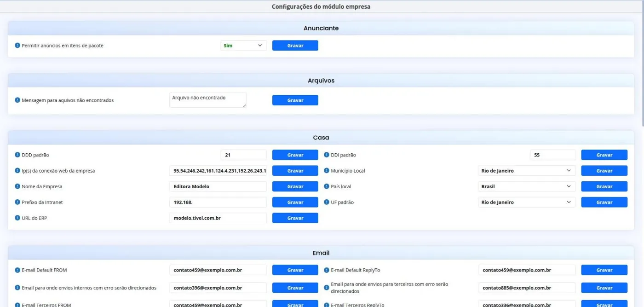
Task: Click info icon beside Permitir anúncios em itens de pacote
Action: click(17, 46)
